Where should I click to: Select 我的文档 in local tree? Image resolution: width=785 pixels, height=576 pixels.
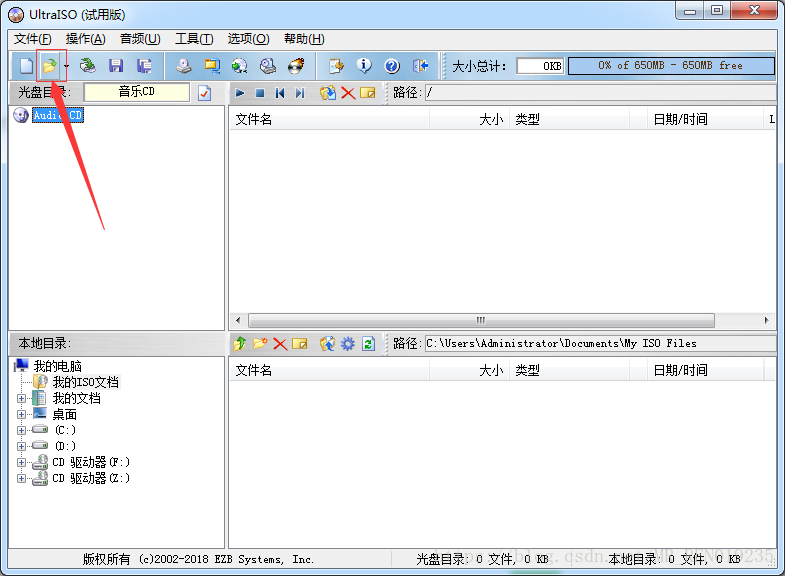point(77,398)
